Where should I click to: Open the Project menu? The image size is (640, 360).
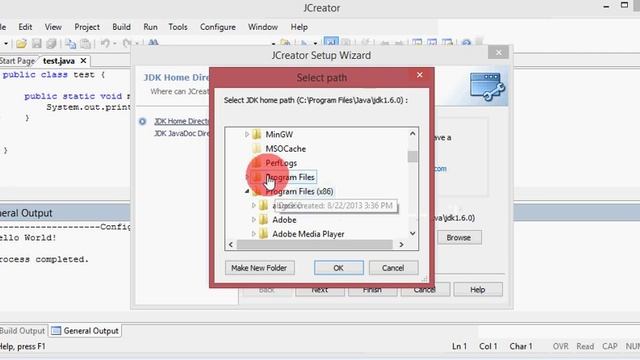[x=87, y=27]
